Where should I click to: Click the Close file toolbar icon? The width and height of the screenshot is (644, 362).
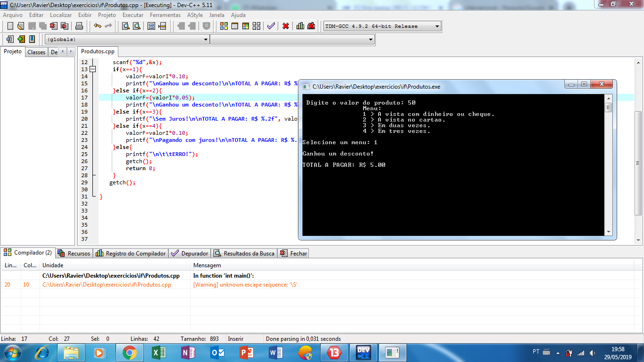click(x=53, y=26)
